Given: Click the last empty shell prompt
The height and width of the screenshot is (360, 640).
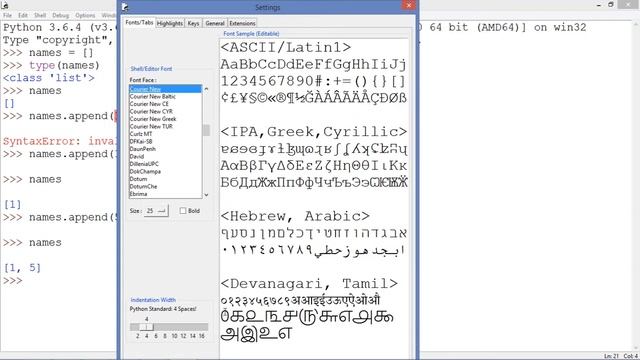Looking at the screenshot, I should coord(13,281).
